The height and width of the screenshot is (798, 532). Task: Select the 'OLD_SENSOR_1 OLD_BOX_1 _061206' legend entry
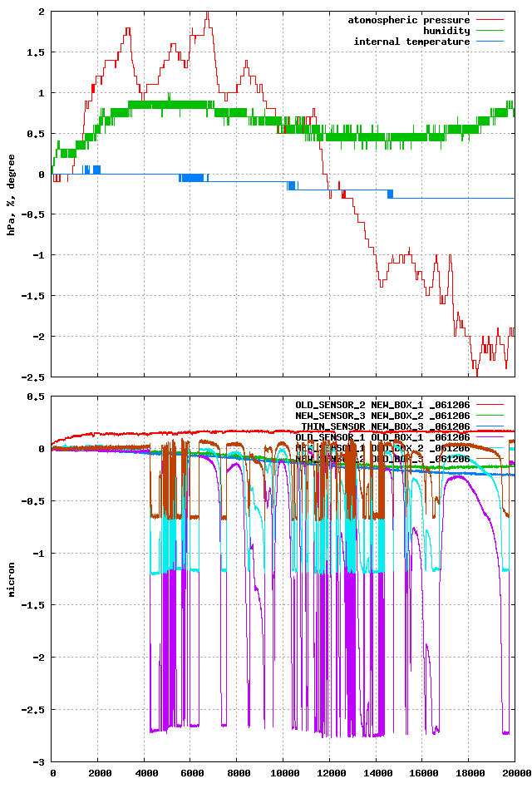coord(382,437)
